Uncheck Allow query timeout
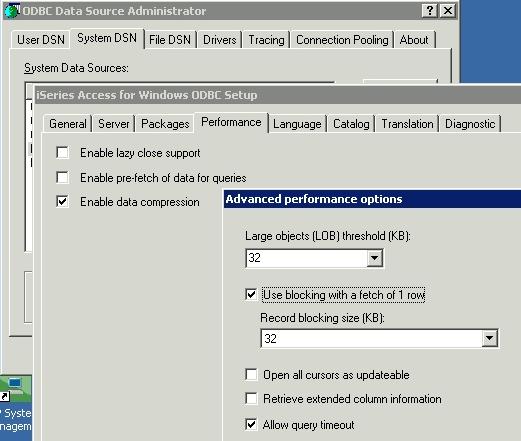This screenshot has height=441, width=521. point(251,425)
